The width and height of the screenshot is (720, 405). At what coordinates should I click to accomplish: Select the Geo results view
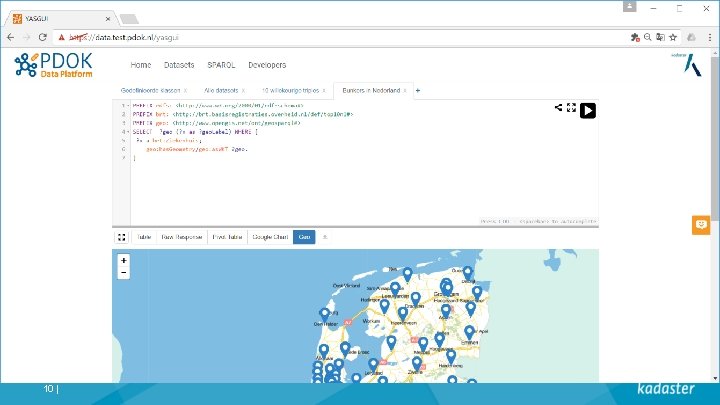tap(304, 237)
